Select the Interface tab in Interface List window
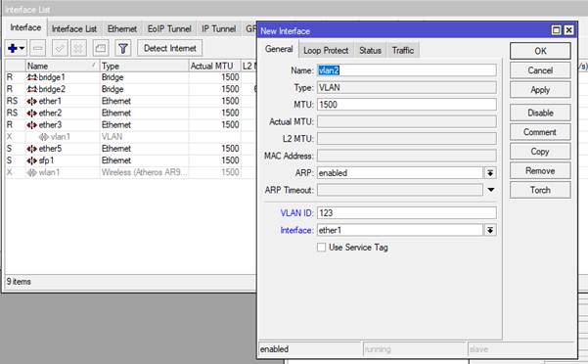 point(25,27)
